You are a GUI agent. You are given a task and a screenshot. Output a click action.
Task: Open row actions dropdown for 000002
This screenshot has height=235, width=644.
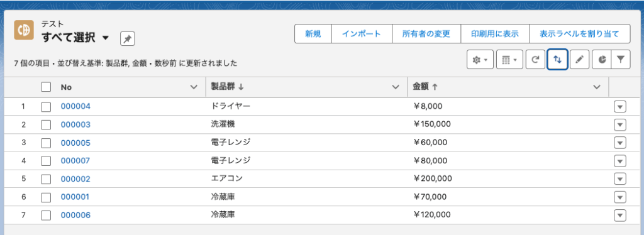coord(619,179)
